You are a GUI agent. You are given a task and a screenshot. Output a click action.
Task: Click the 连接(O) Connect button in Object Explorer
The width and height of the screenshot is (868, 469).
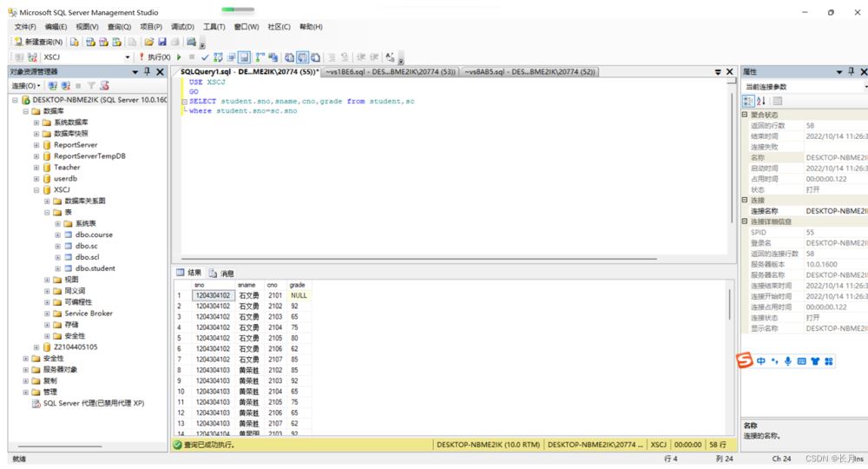[24, 86]
